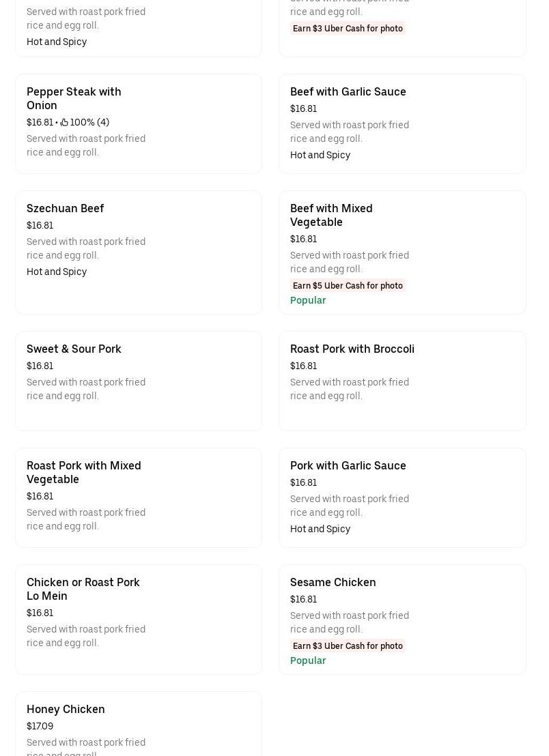Open the Honey Chicken menu item
549x756 pixels.
[x=66, y=710]
